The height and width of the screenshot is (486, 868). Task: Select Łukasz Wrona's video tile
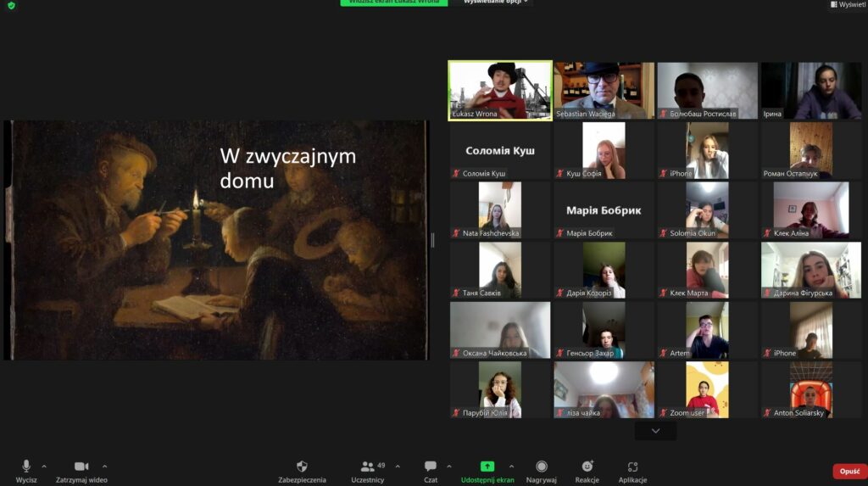point(500,90)
